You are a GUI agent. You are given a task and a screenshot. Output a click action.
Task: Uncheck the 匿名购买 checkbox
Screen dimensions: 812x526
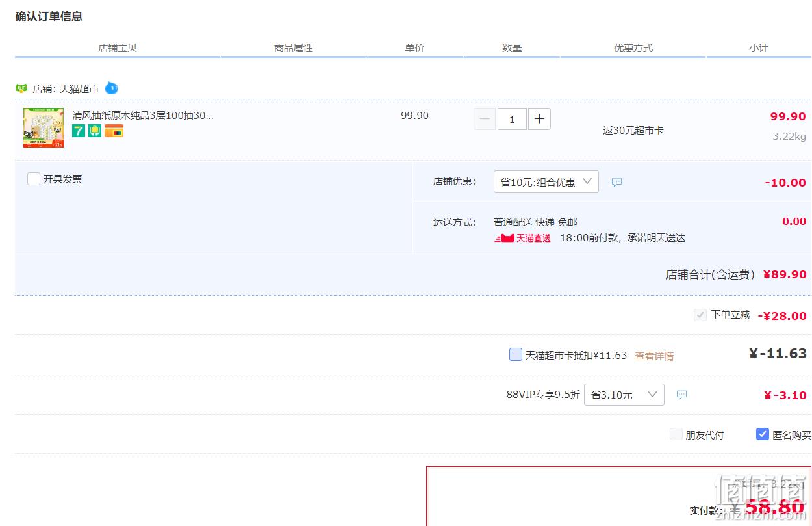(x=763, y=434)
